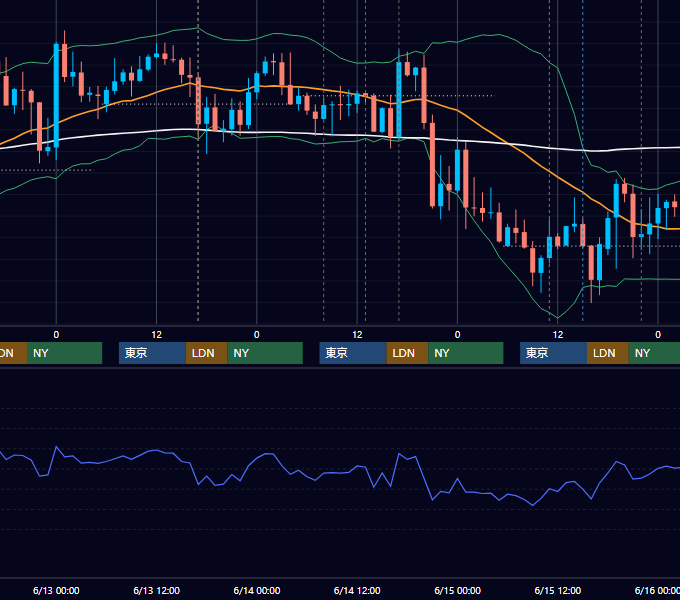
Task: Click the 6/15 12:00 date label
Action: (x=558, y=590)
